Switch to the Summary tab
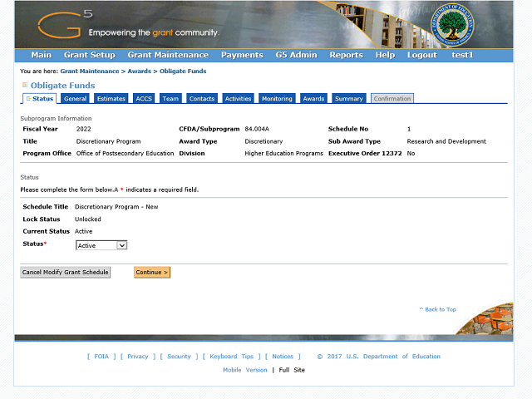 (x=349, y=98)
